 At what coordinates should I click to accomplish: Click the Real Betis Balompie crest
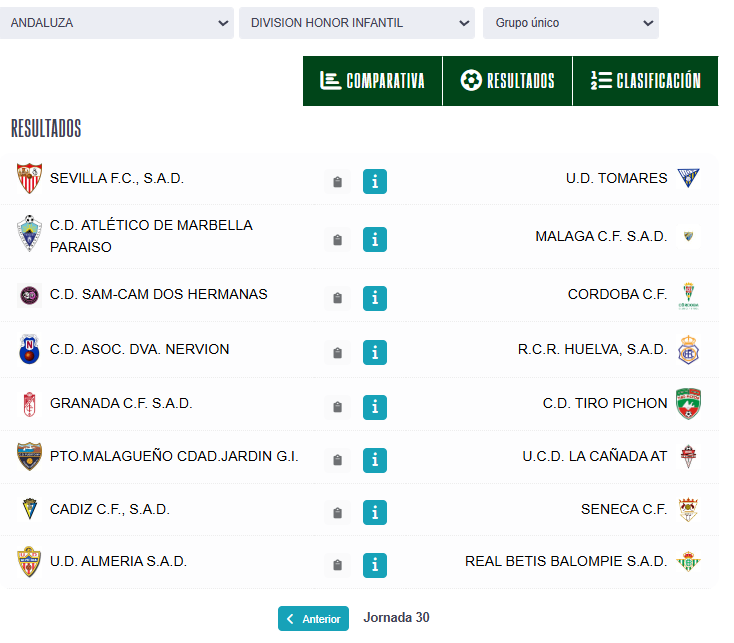coord(688,562)
